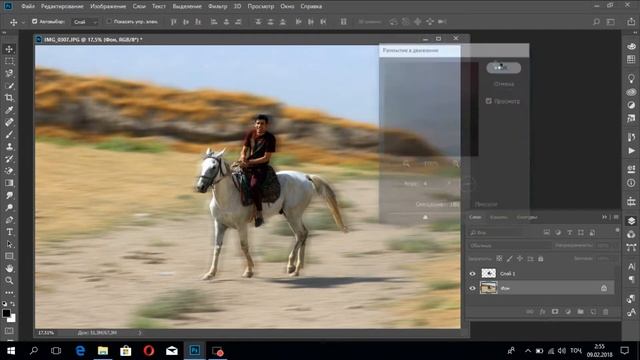Open the Обычные blend mode dropdown

[509, 246]
